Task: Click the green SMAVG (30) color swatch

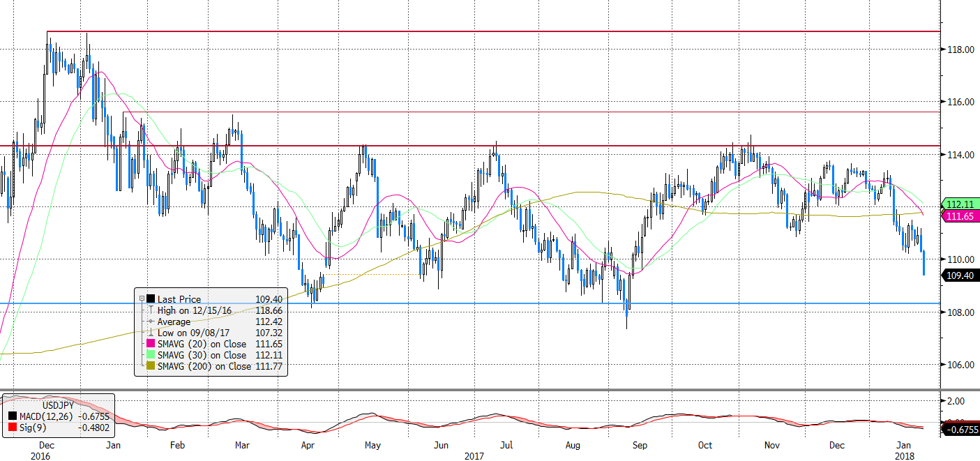Action: tap(151, 355)
